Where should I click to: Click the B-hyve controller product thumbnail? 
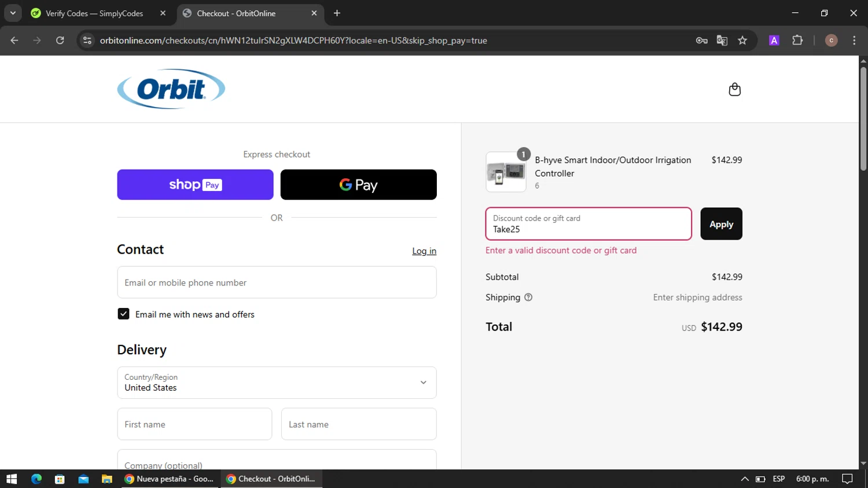[x=506, y=172]
